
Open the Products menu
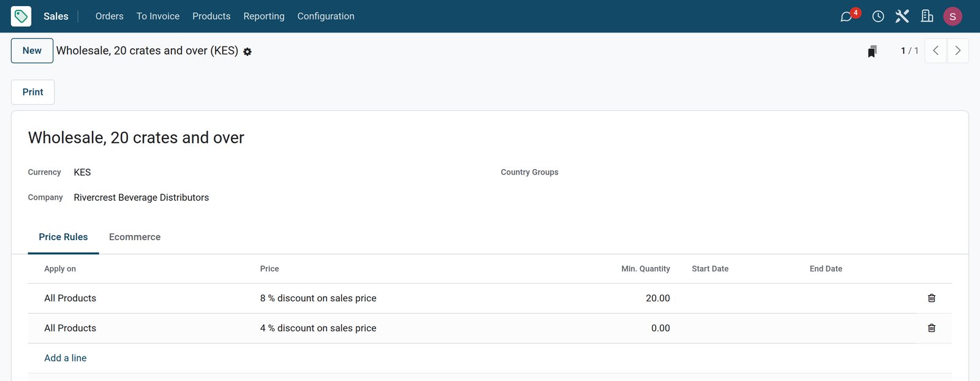tap(211, 17)
